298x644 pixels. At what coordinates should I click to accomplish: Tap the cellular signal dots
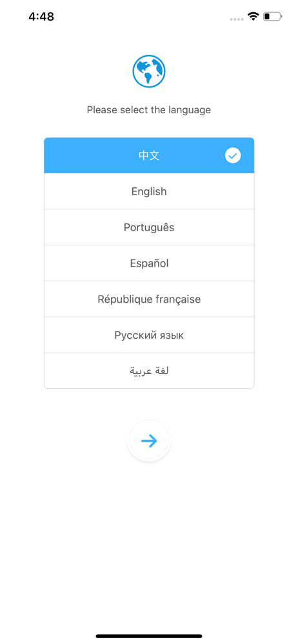[x=236, y=19]
